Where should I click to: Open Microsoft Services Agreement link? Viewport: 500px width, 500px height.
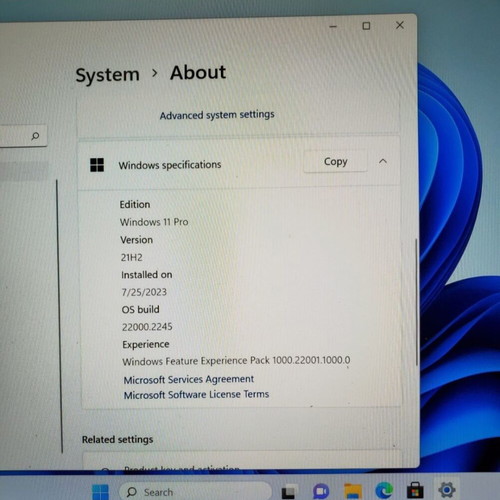pyautogui.click(x=189, y=379)
